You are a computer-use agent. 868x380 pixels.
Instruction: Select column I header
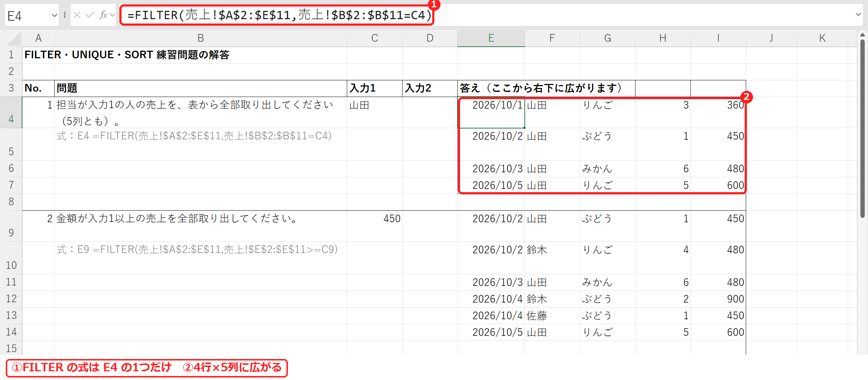[x=718, y=38]
